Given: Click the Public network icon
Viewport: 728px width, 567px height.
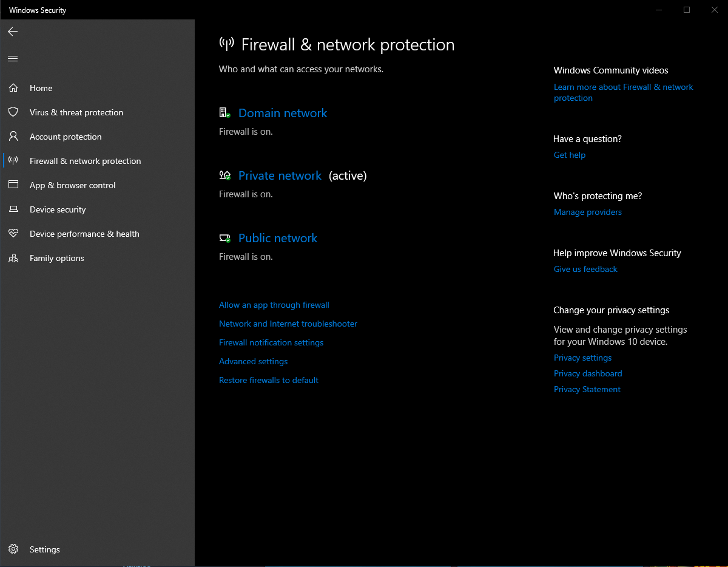Looking at the screenshot, I should tap(225, 238).
